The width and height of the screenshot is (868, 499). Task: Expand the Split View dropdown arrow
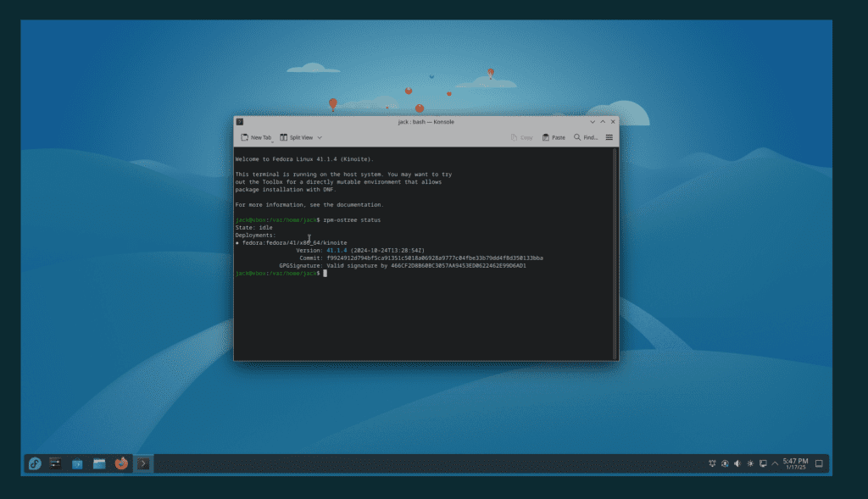point(320,137)
